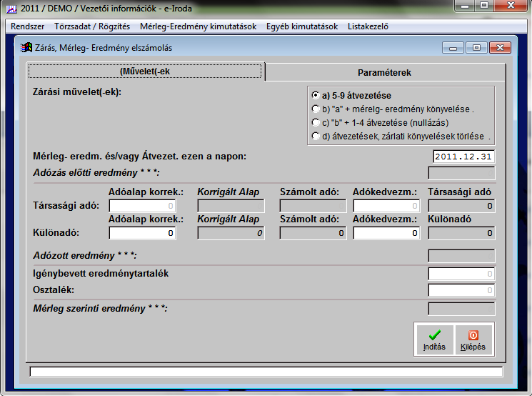Select option a) 5-9 átvezetése

pos(315,95)
